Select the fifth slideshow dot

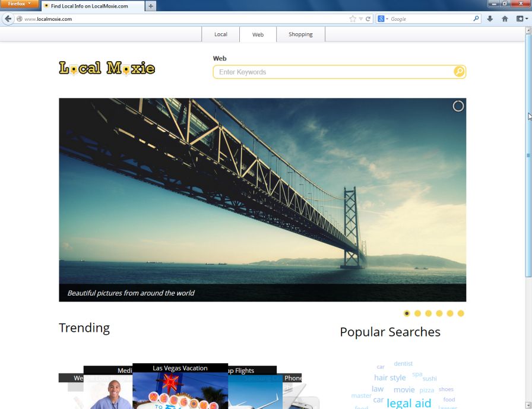coord(450,313)
